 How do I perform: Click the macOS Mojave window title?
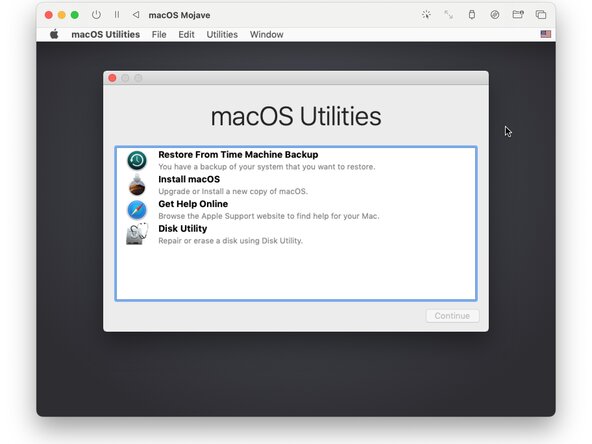pyautogui.click(x=179, y=15)
